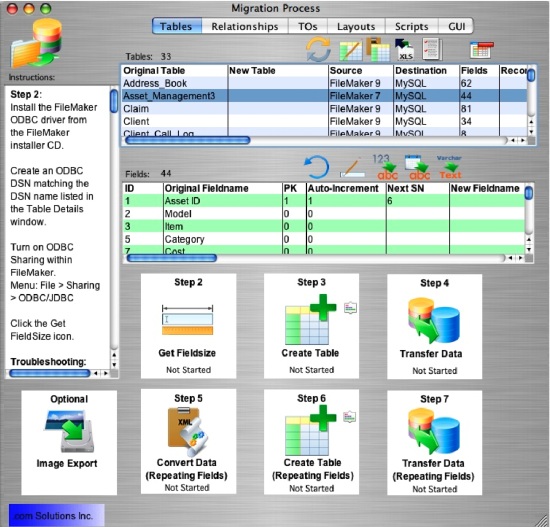Click the refresh tables circular arrows icon
The height and width of the screenshot is (527, 550).
(x=318, y=49)
